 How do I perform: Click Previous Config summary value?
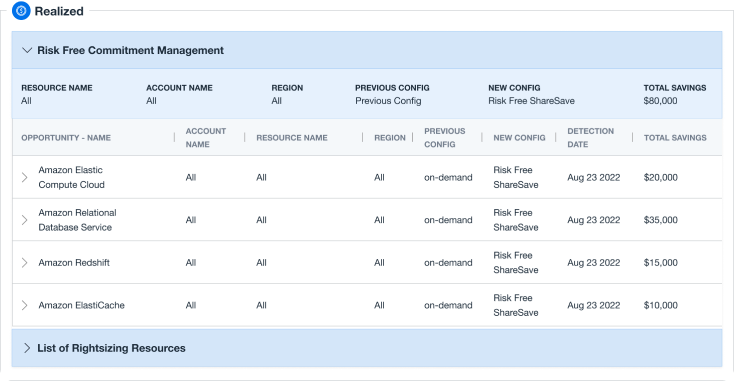click(x=388, y=101)
